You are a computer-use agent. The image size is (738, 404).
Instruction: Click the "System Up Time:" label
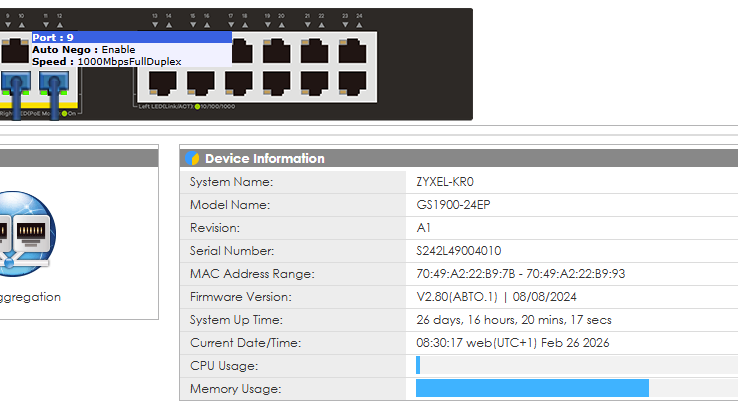[x=236, y=320]
